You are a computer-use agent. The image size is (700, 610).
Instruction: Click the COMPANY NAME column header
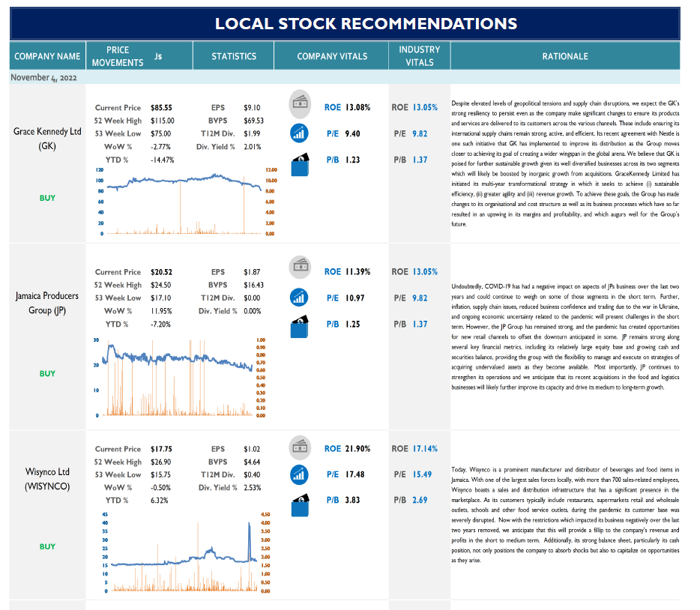[47, 56]
